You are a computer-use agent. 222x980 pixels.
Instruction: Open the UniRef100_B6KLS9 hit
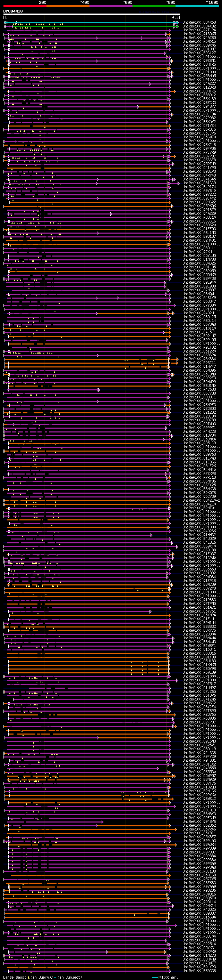point(199,99)
